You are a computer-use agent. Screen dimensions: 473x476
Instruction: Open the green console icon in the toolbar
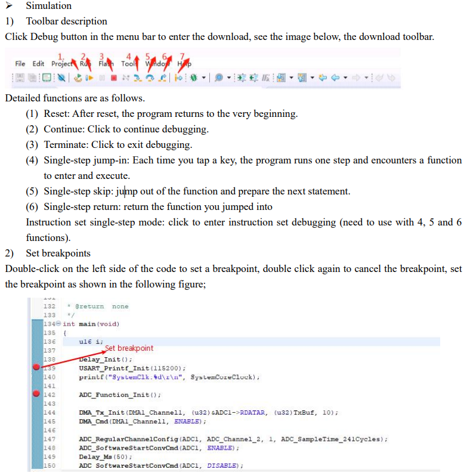tap(47, 78)
